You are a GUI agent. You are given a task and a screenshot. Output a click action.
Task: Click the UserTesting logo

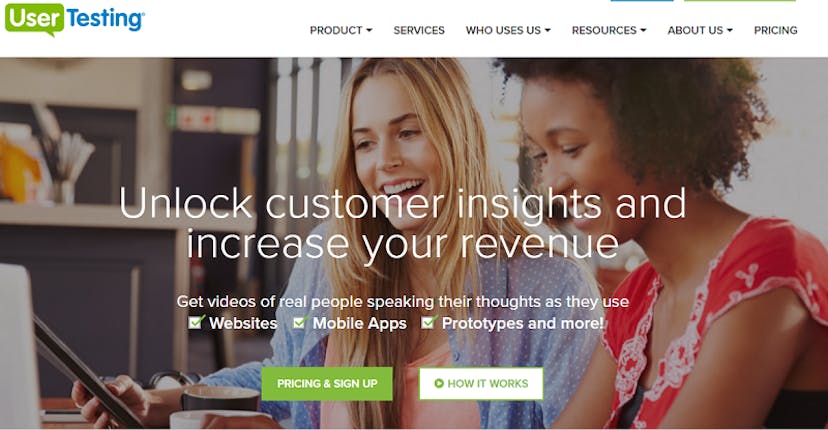pyautogui.click(x=74, y=19)
